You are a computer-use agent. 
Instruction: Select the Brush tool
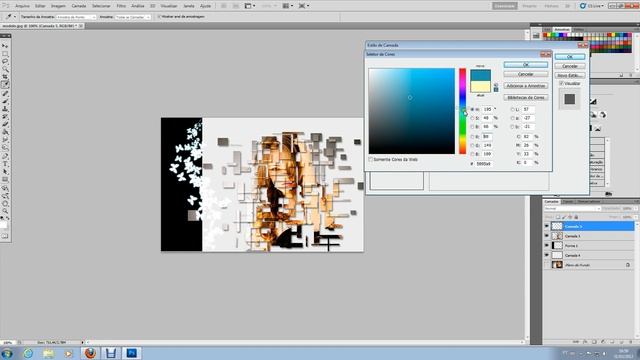(x=5, y=101)
